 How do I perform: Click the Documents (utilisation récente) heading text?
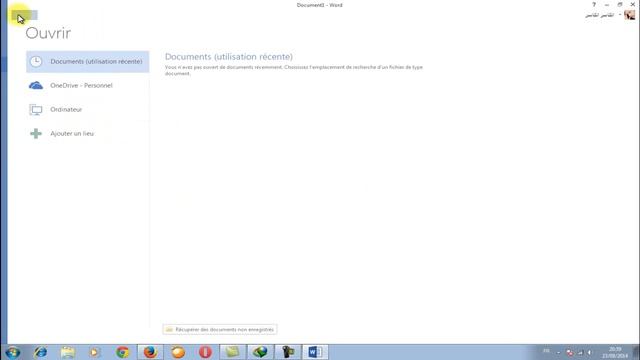(229, 57)
